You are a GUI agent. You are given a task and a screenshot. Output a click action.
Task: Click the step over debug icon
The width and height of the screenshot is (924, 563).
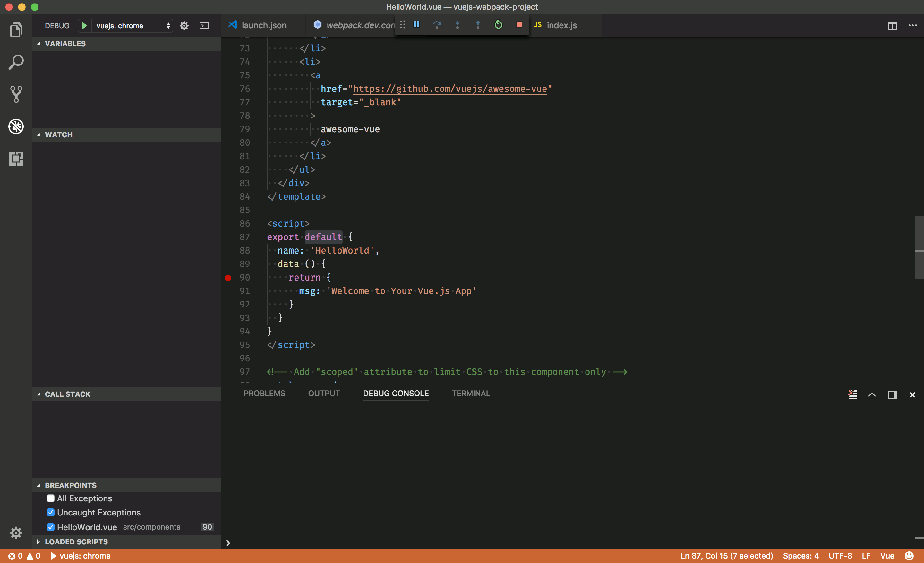[436, 25]
